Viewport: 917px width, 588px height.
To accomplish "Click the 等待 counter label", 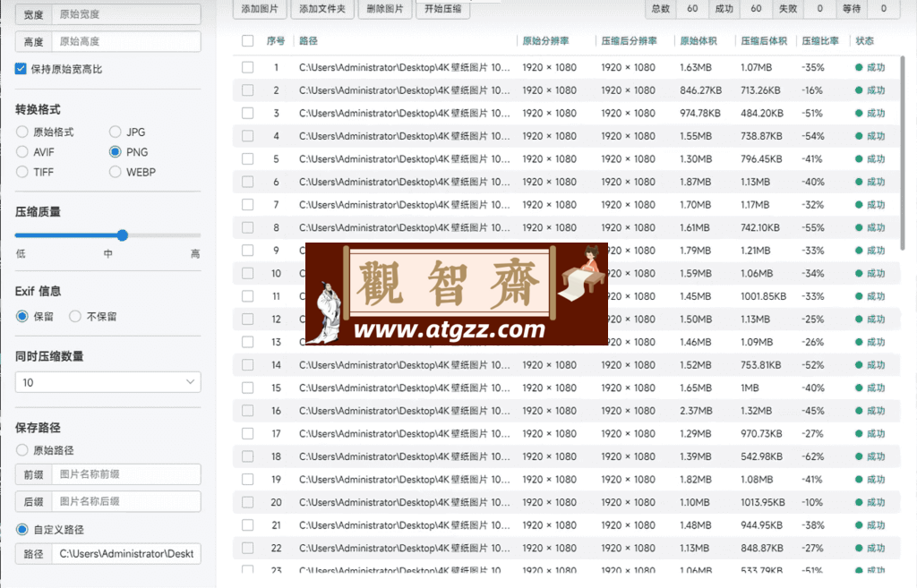I will (x=852, y=9).
